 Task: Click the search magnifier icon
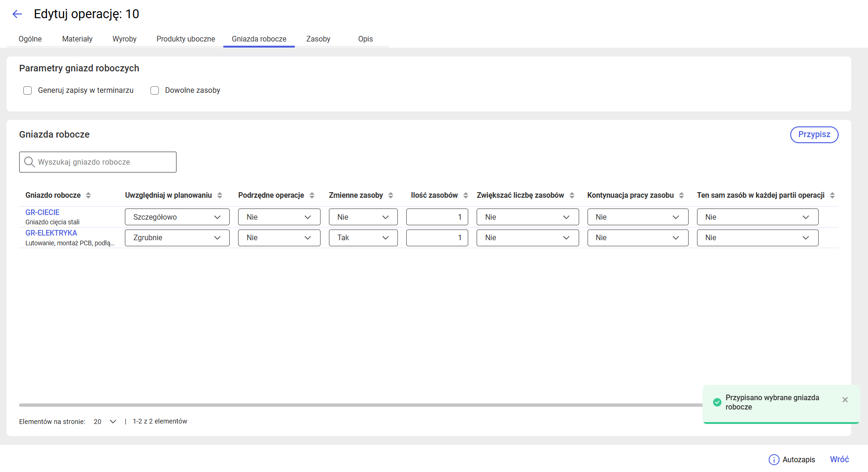[x=29, y=162]
